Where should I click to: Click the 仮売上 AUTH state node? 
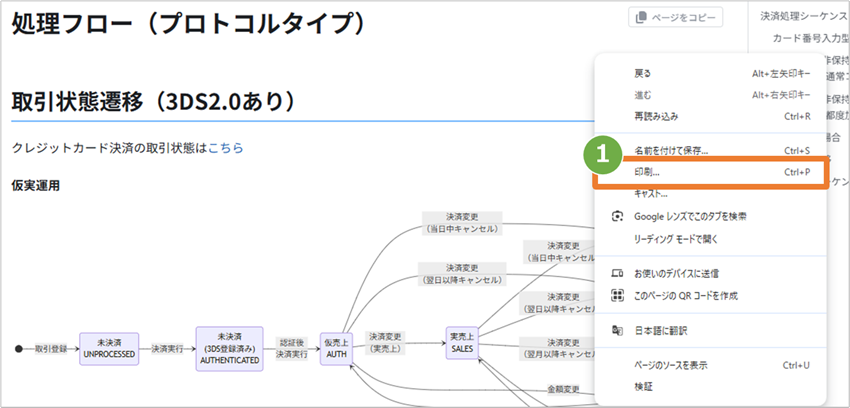point(336,348)
